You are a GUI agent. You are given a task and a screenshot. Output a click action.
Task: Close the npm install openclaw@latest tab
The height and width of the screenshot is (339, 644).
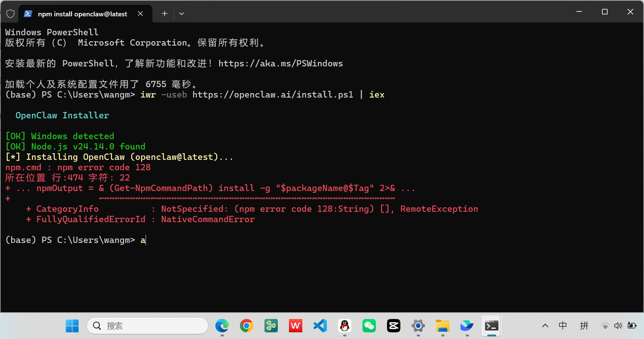point(140,14)
